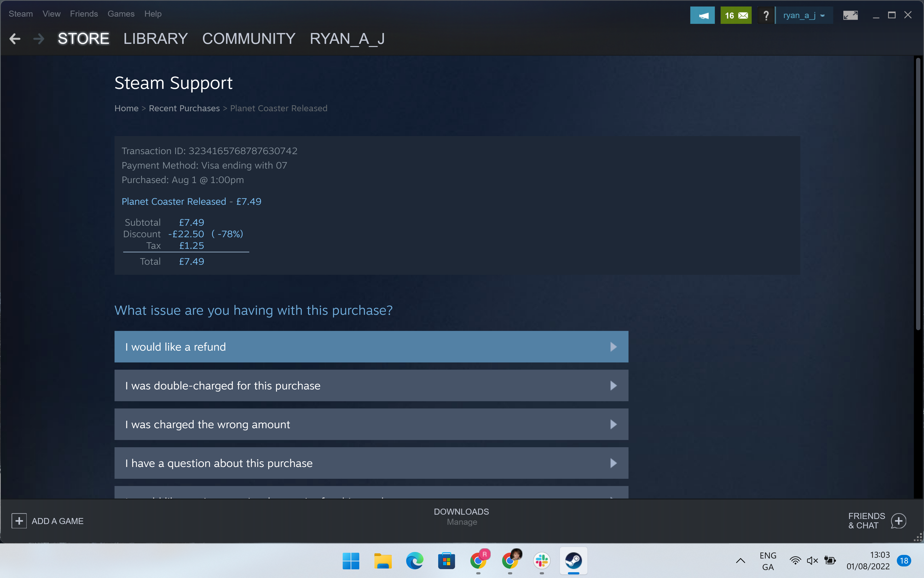Click the muted volume icon

[812, 560]
